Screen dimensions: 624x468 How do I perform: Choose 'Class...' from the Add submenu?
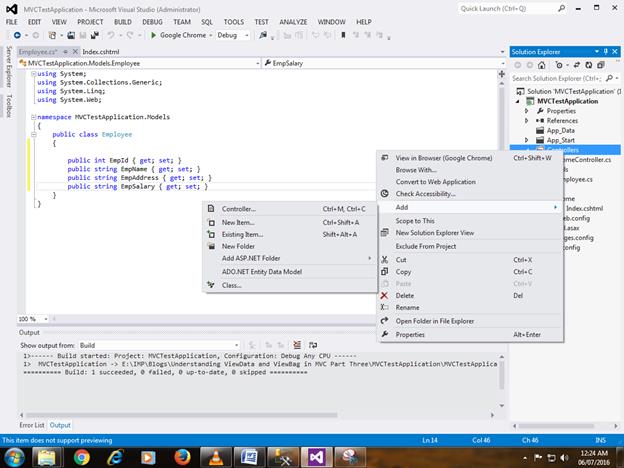[232, 285]
